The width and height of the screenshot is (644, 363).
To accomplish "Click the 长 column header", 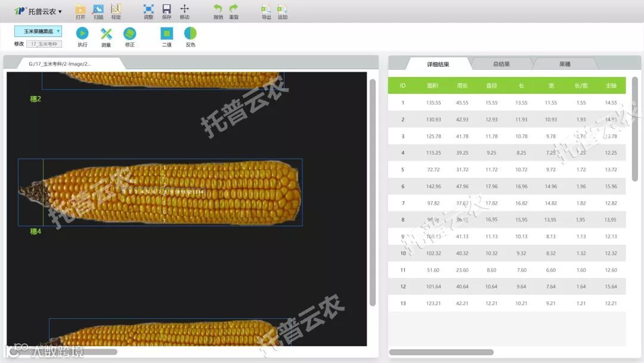I will [x=521, y=85].
